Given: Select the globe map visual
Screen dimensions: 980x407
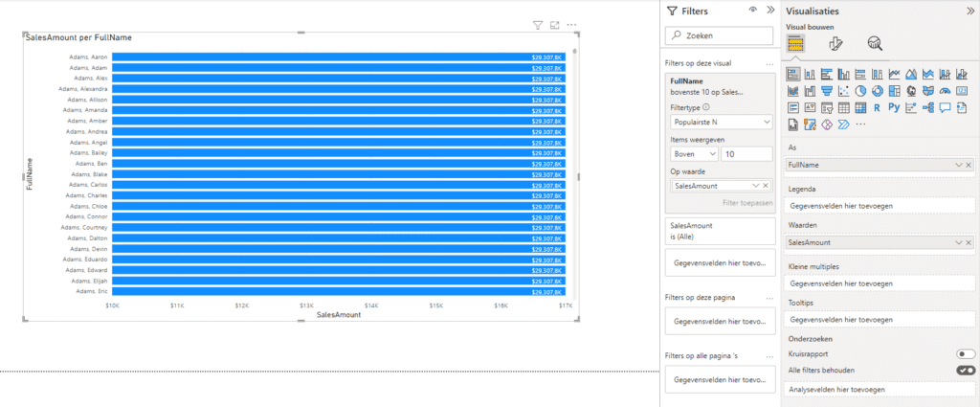Looking at the screenshot, I should (911, 91).
